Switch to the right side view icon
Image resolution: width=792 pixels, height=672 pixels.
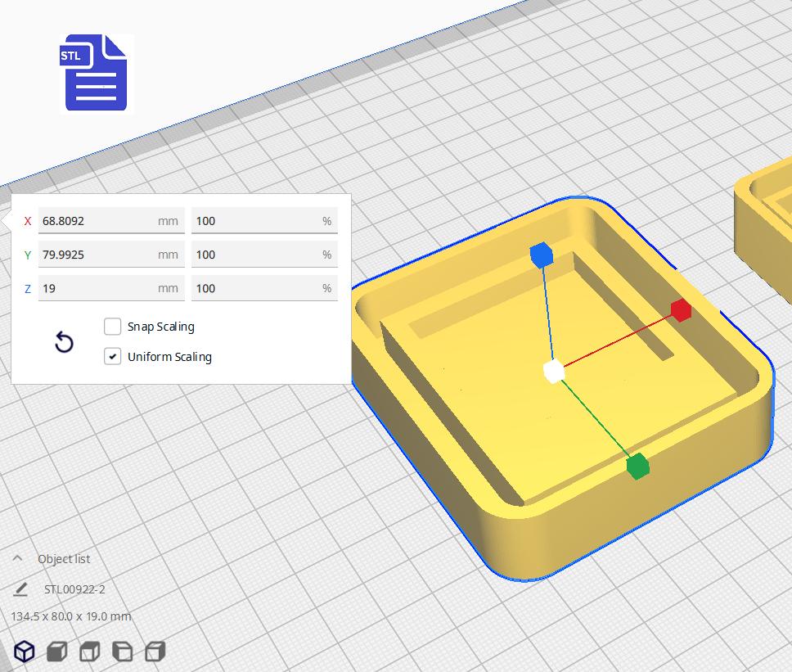[154, 652]
